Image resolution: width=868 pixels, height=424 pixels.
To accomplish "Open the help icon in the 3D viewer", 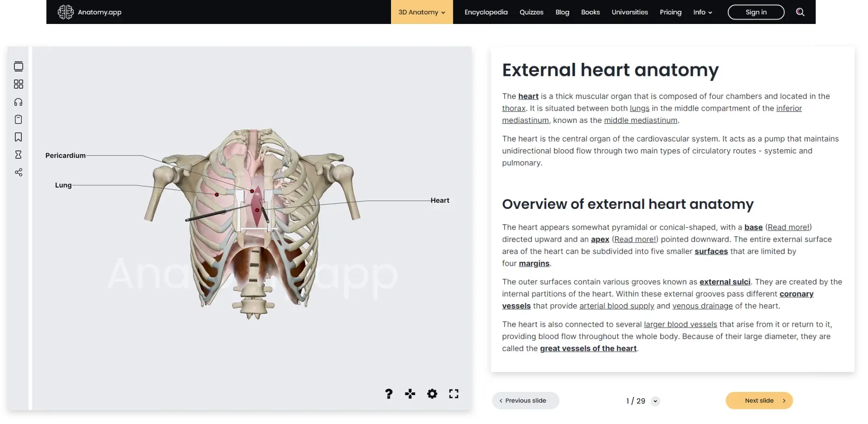I will (388, 394).
